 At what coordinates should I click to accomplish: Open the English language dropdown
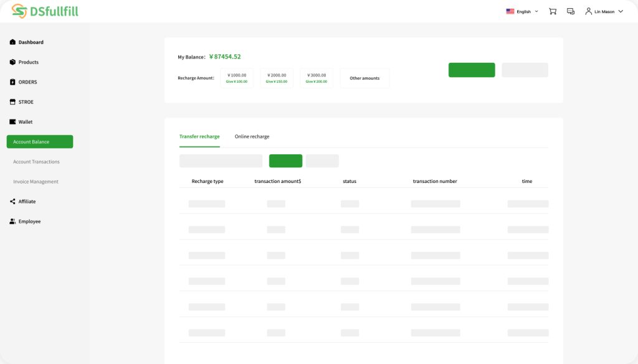tap(522, 11)
